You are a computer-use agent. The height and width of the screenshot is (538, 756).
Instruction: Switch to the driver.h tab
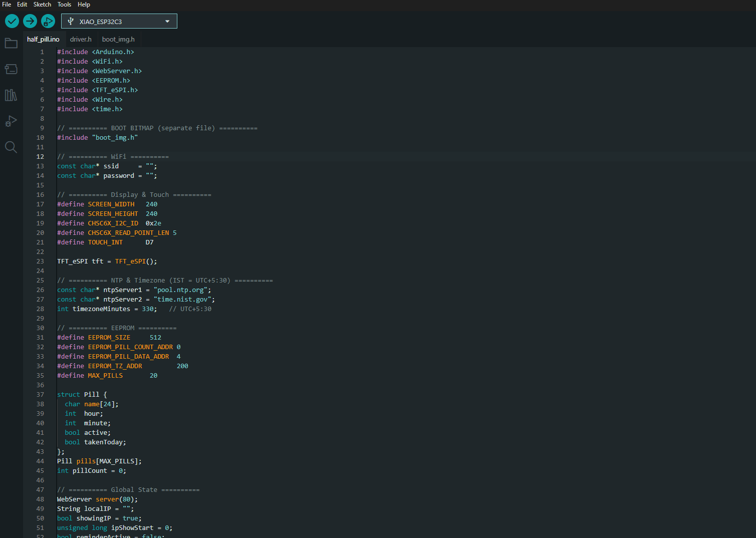(x=81, y=39)
